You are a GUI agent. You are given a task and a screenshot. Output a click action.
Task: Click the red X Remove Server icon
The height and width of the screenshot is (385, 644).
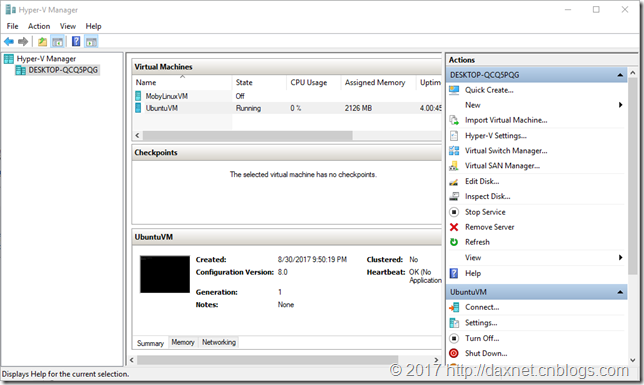click(454, 227)
